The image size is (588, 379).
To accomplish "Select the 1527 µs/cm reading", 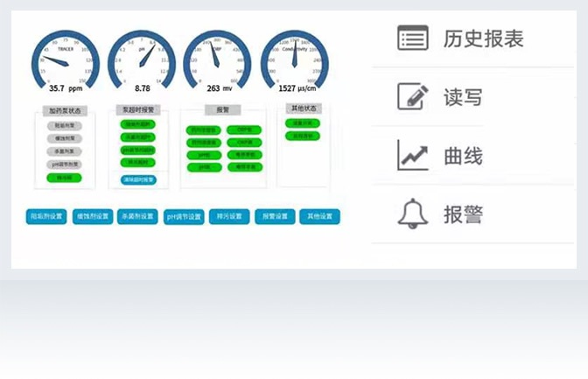I will 297,88.
